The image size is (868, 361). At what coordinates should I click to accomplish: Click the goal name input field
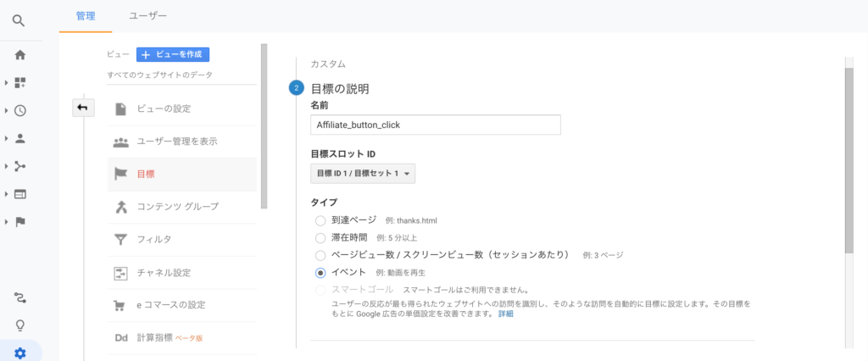tap(436, 125)
